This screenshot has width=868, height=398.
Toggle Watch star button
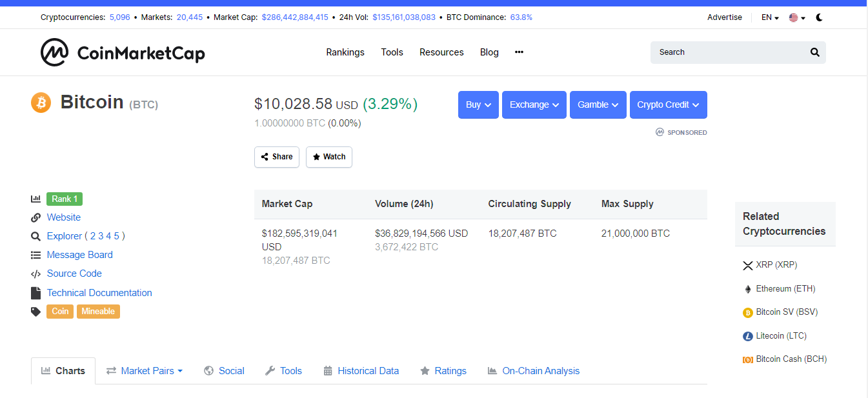pos(329,157)
